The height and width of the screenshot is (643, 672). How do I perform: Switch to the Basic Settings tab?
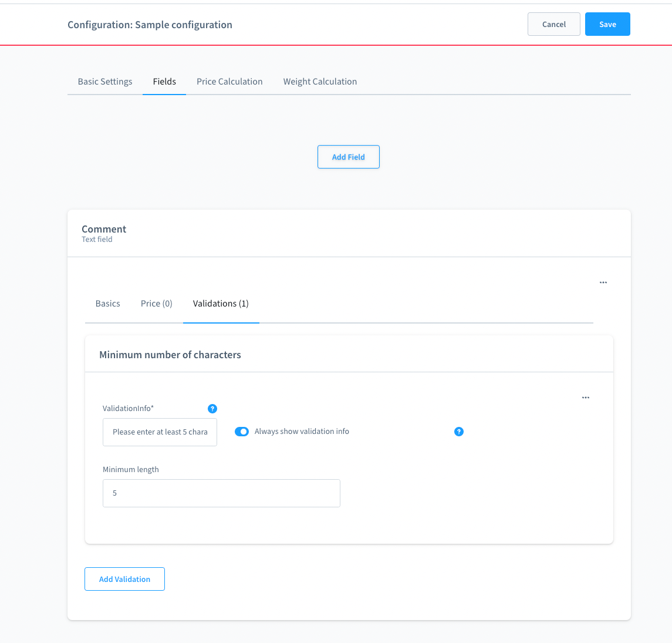point(105,82)
